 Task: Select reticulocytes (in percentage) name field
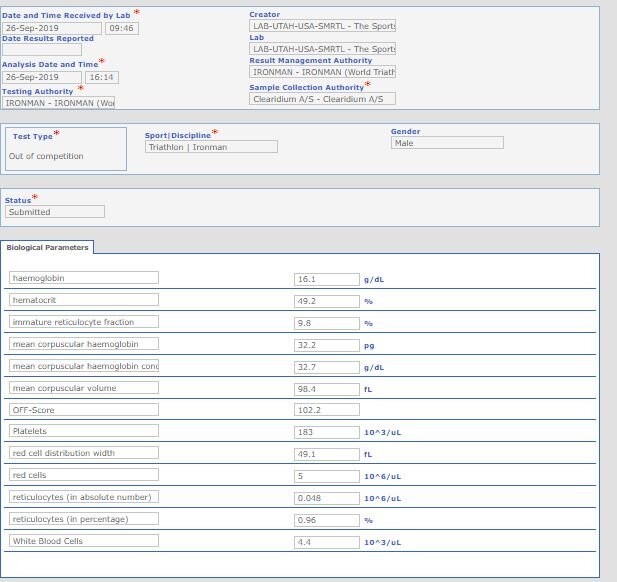pyautogui.click(x=84, y=519)
